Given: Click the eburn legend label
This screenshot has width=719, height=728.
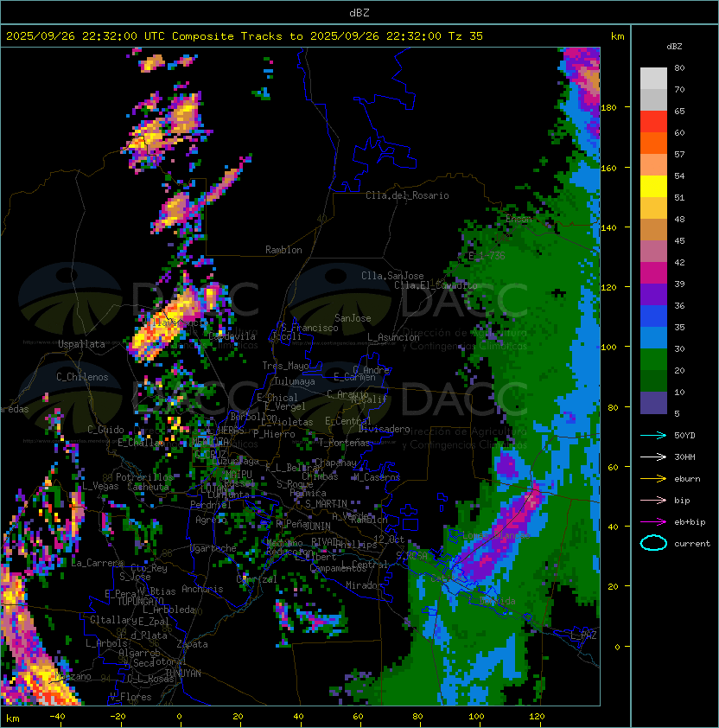Looking at the screenshot, I should click(687, 479).
